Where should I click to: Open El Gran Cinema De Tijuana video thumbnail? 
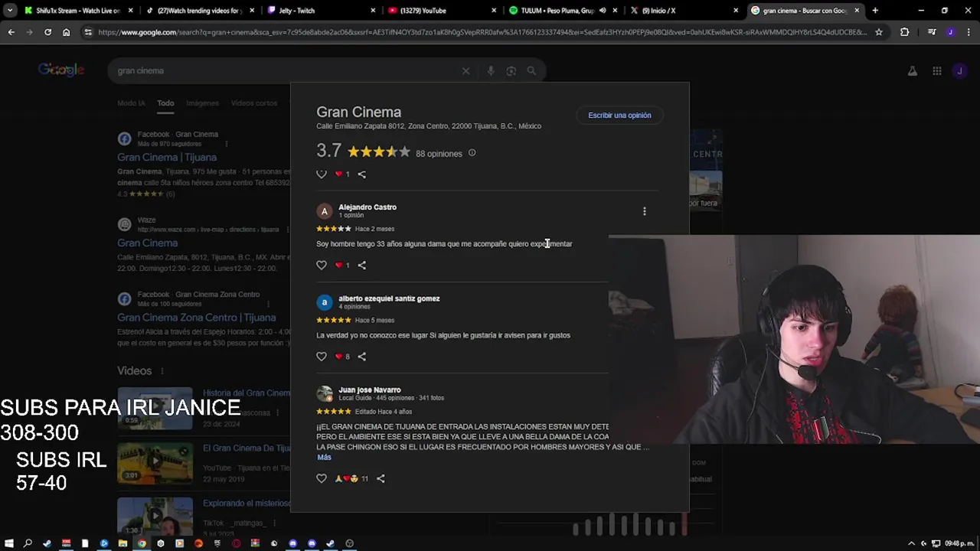pos(155,463)
